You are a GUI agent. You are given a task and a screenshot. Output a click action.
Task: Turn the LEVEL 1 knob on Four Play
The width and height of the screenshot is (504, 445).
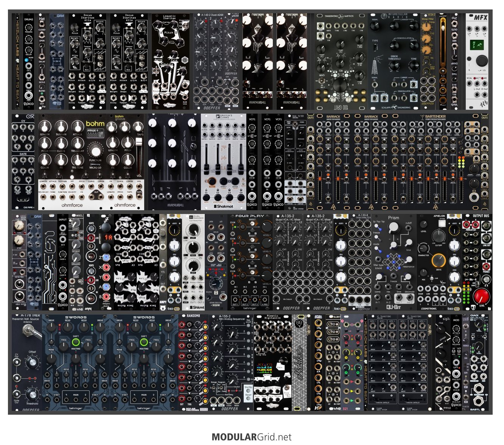[267, 227]
